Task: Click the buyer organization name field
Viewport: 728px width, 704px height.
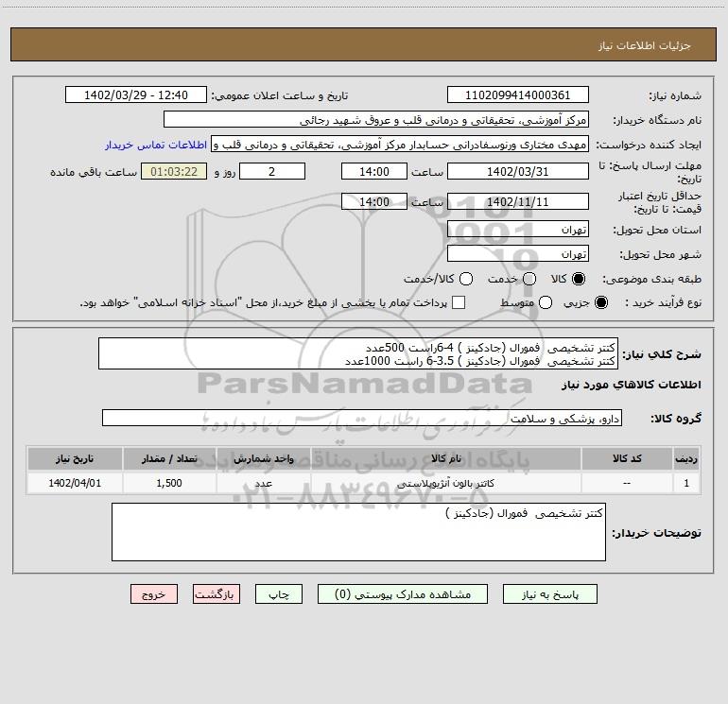Action: point(376,119)
